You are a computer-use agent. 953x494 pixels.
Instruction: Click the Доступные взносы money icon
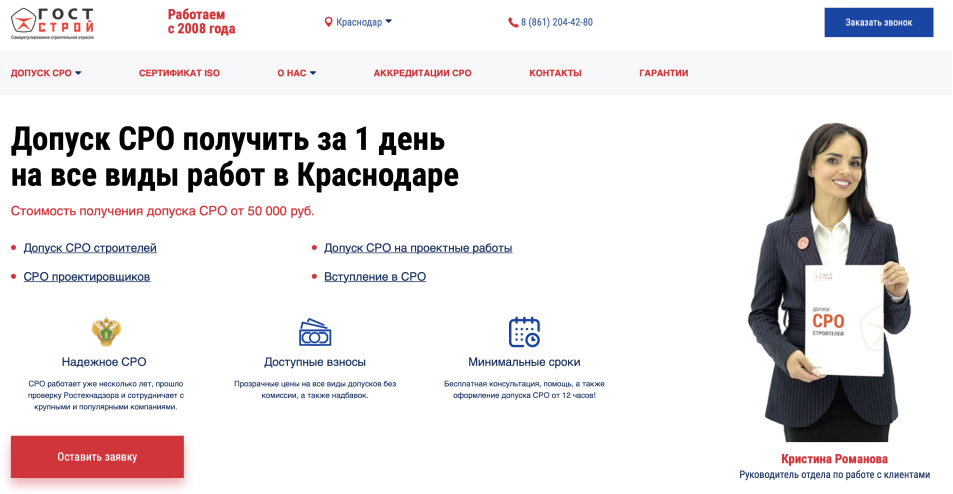(x=315, y=332)
